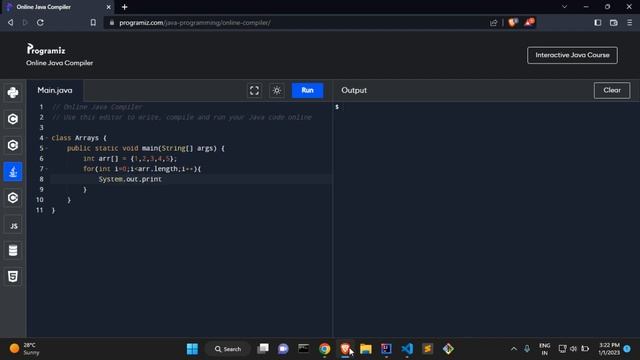Switch to the JS compiler
This screenshot has width=640, height=360.
(13, 225)
